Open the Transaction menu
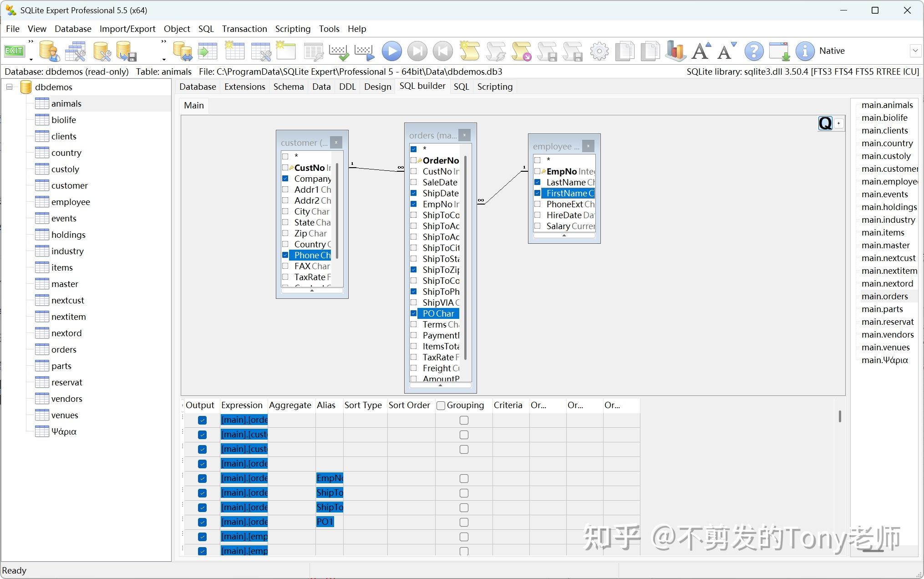Screen dimensions: 924x579 coord(244,28)
